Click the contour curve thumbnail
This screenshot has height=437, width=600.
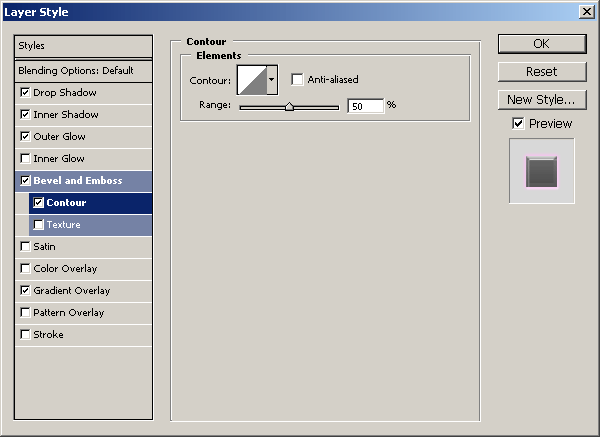252,80
